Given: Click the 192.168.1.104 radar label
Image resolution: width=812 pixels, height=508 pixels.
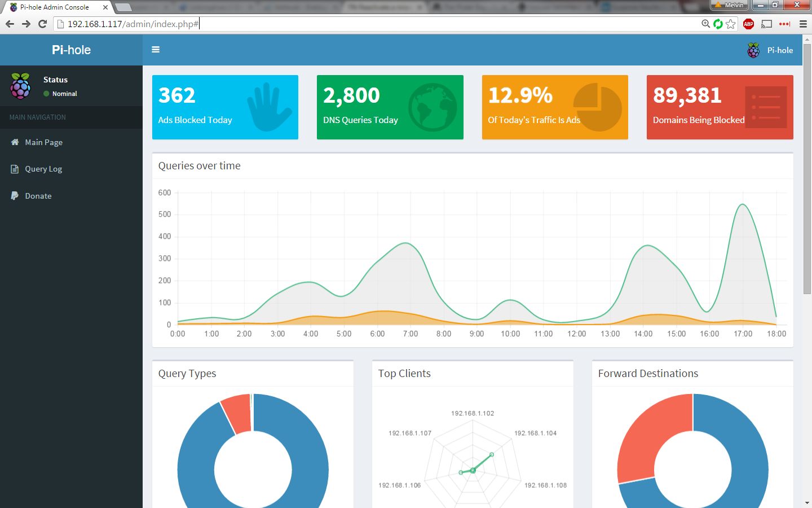Looking at the screenshot, I should (535, 433).
